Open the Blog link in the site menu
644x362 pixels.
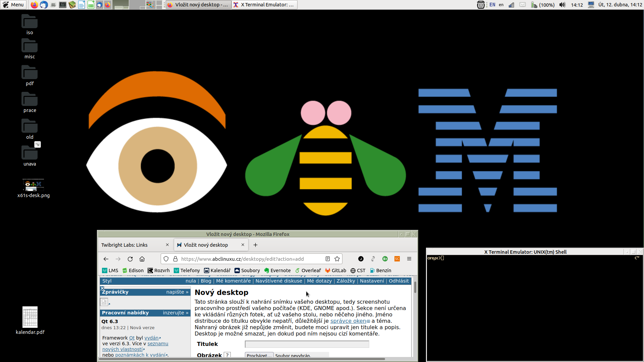[x=206, y=281]
